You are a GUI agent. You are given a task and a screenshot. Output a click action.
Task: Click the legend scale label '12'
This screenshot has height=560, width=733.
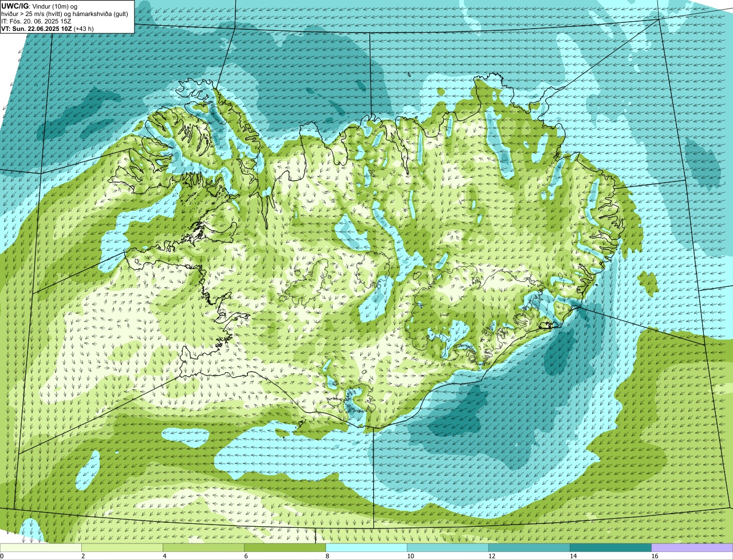click(x=491, y=556)
